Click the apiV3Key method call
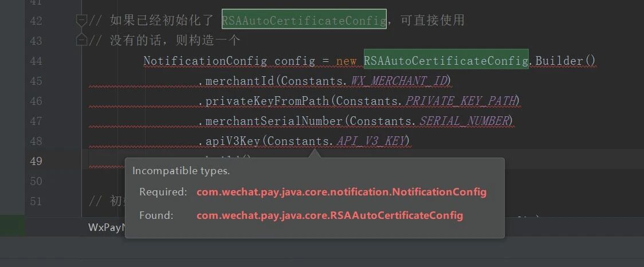Screen dimensions: 644x267 (x=233, y=142)
